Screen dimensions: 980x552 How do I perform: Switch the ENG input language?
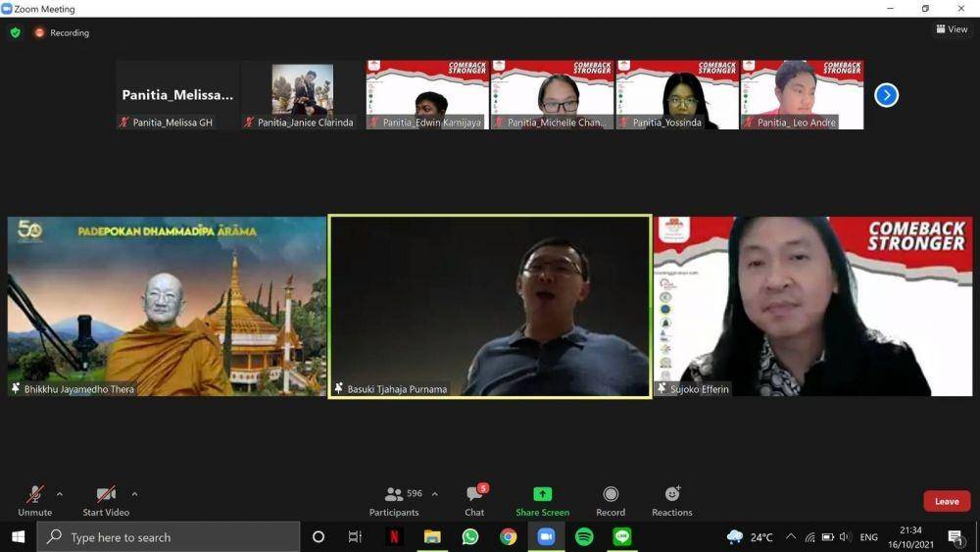[x=868, y=537]
